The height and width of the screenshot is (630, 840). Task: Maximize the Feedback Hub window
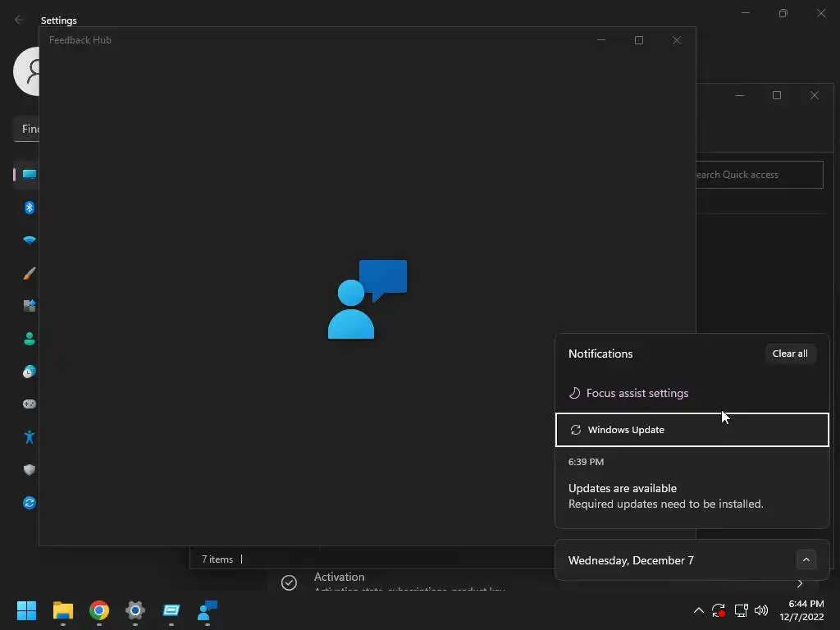coord(638,40)
